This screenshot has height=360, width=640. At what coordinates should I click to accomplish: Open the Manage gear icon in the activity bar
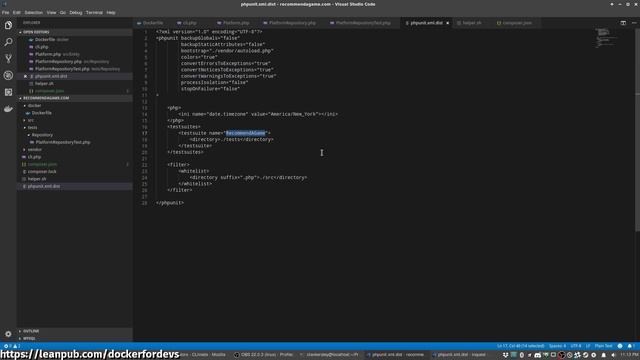click(x=8, y=334)
